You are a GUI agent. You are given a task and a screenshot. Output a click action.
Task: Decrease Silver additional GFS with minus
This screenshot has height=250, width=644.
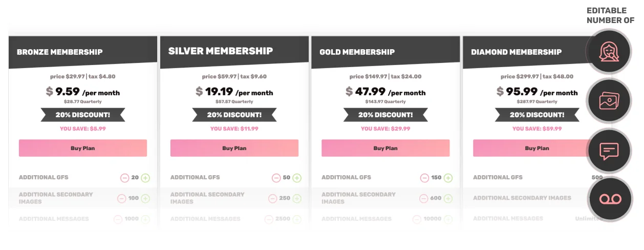[276, 178]
